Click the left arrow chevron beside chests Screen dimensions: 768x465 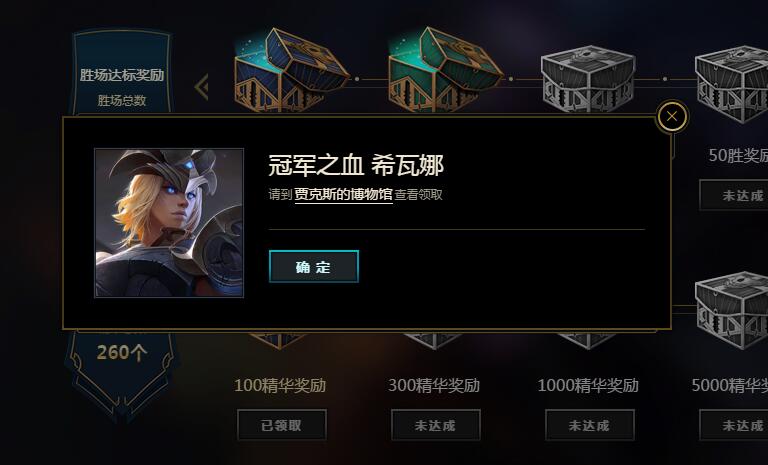pyautogui.click(x=201, y=87)
